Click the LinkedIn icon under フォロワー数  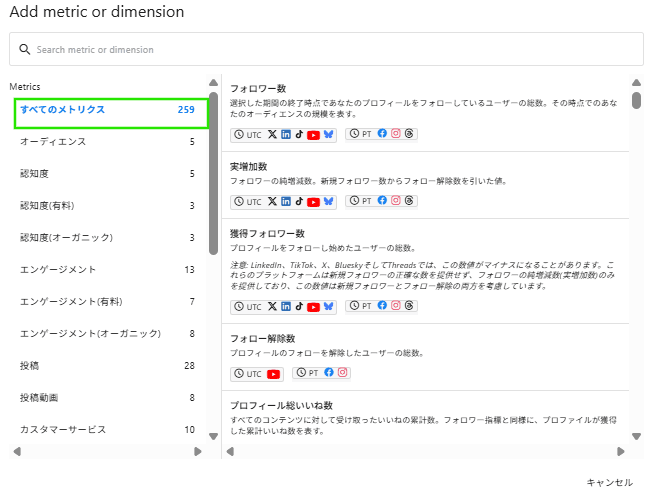pos(286,134)
